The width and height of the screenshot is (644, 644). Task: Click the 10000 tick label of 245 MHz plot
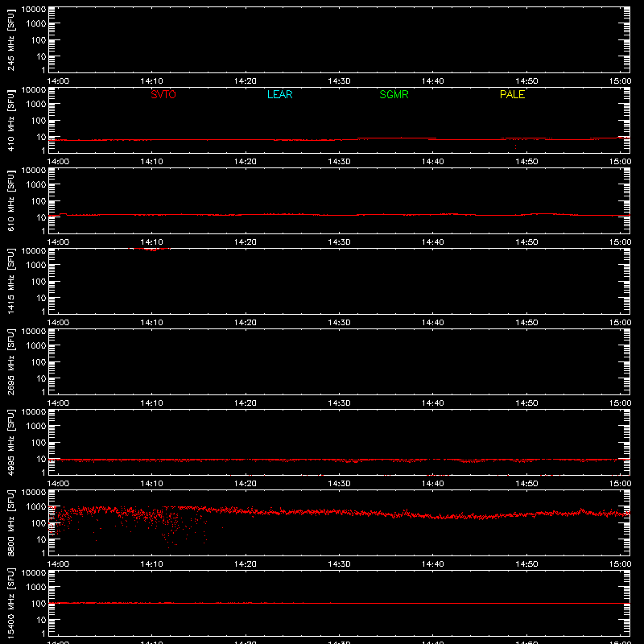(34, 9)
